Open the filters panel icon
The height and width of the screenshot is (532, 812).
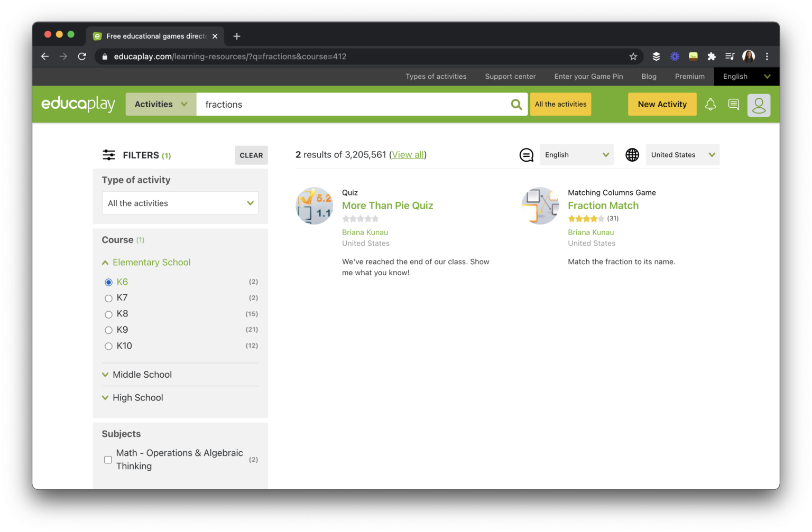(108, 155)
